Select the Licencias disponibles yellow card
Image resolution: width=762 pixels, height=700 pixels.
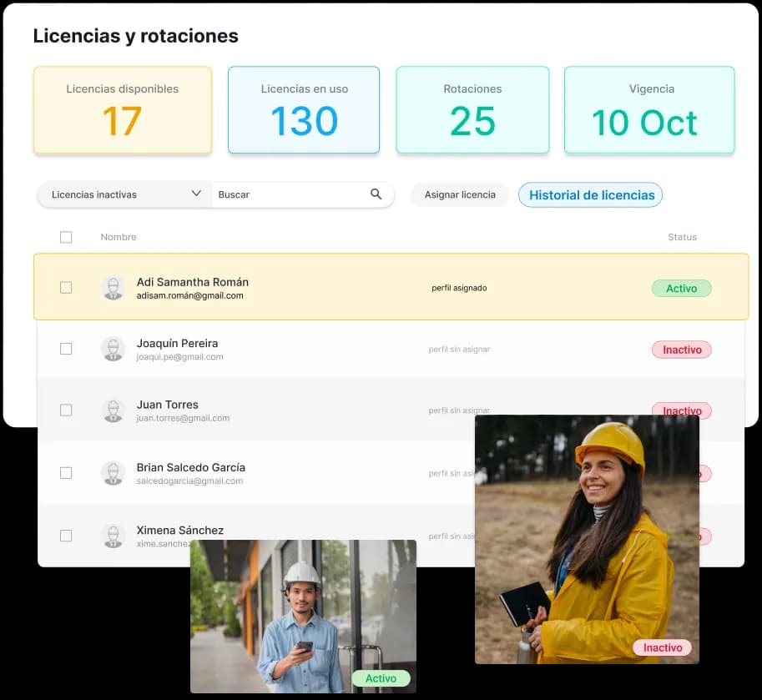coord(122,110)
